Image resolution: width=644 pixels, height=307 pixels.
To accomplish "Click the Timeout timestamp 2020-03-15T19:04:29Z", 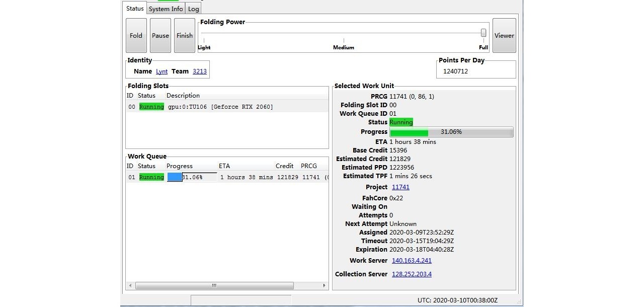I will coord(422,241).
